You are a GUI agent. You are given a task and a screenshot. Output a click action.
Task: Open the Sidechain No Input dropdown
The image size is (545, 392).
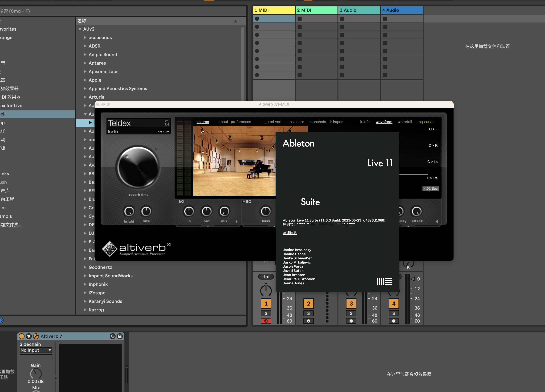[36, 350]
